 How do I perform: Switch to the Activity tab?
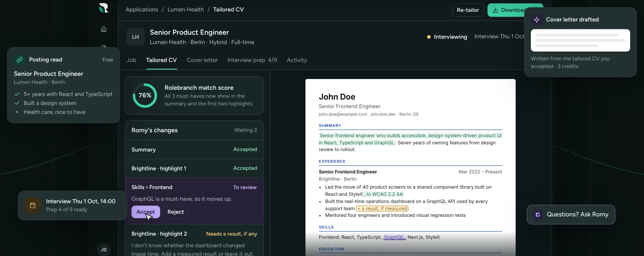tap(297, 60)
